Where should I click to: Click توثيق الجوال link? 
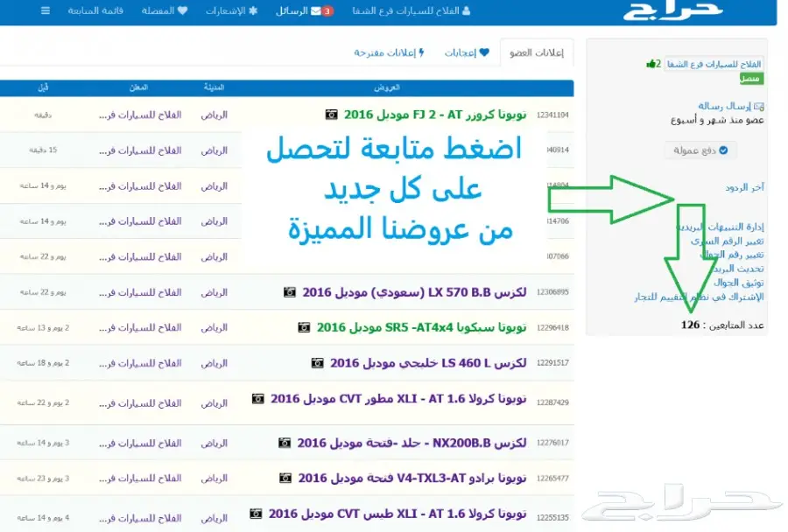[x=738, y=283]
